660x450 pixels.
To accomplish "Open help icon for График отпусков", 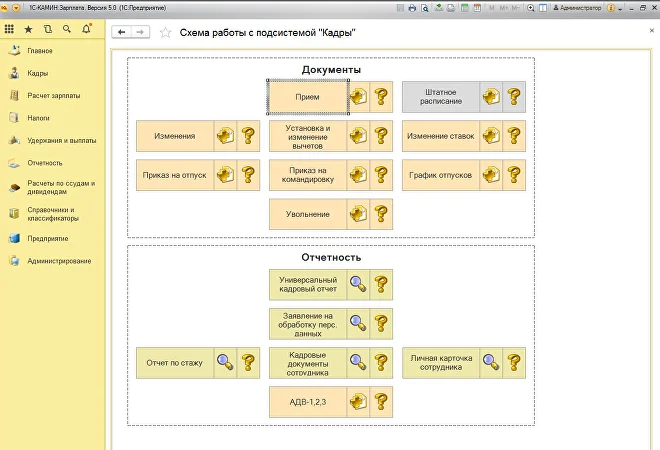I will tap(514, 175).
